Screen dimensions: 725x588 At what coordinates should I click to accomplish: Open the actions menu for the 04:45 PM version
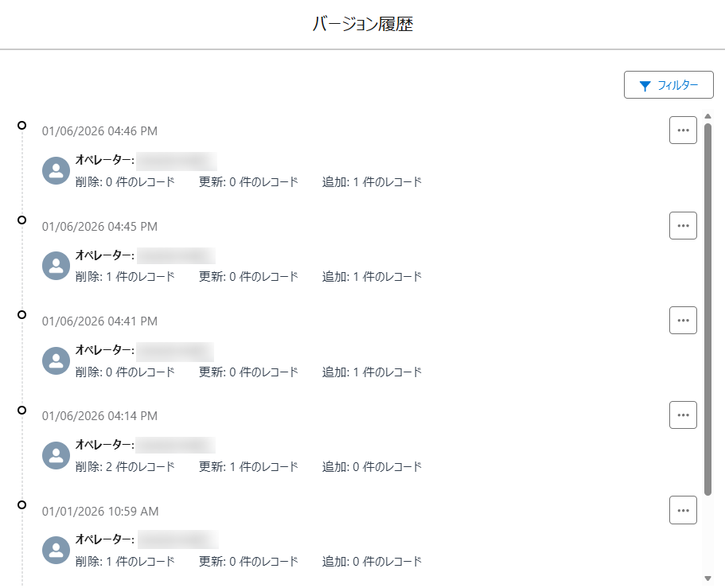[682, 225]
